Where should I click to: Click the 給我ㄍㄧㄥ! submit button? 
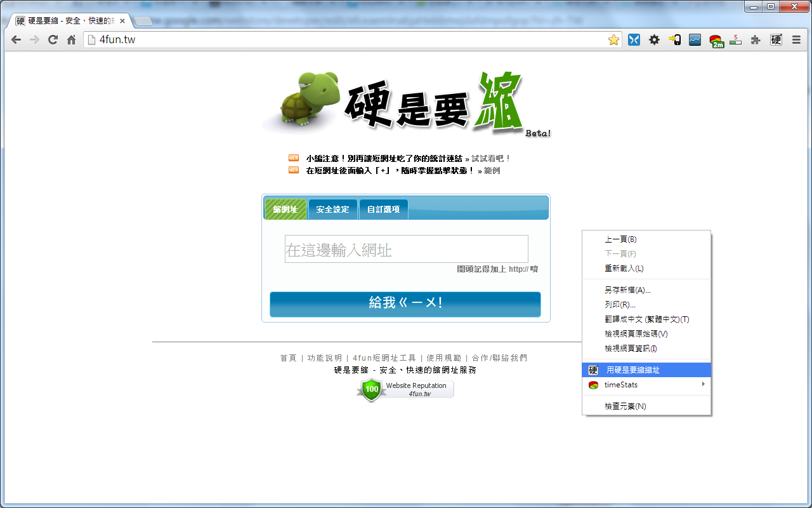(405, 304)
